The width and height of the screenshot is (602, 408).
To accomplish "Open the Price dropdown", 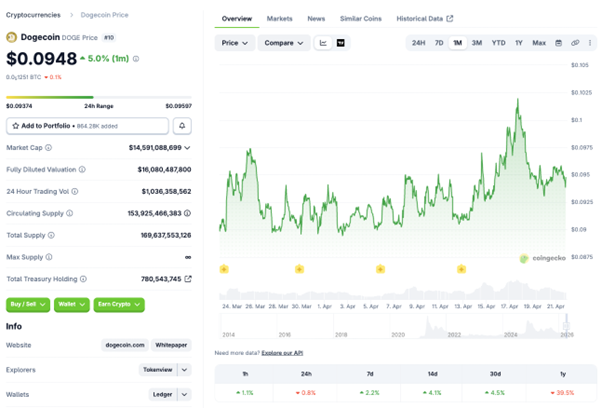I will click(235, 43).
